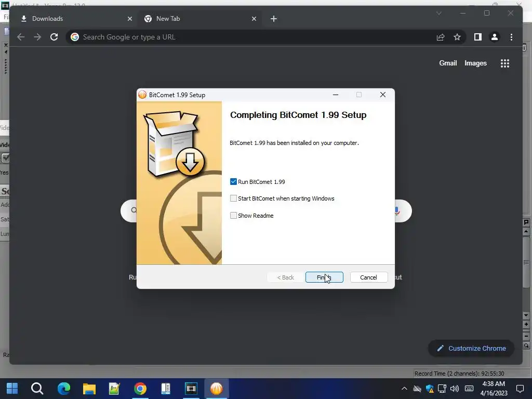The height and width of the screenshot is (399, 532).
Task: Close the New Tab tab
Action: coord(254,19)
